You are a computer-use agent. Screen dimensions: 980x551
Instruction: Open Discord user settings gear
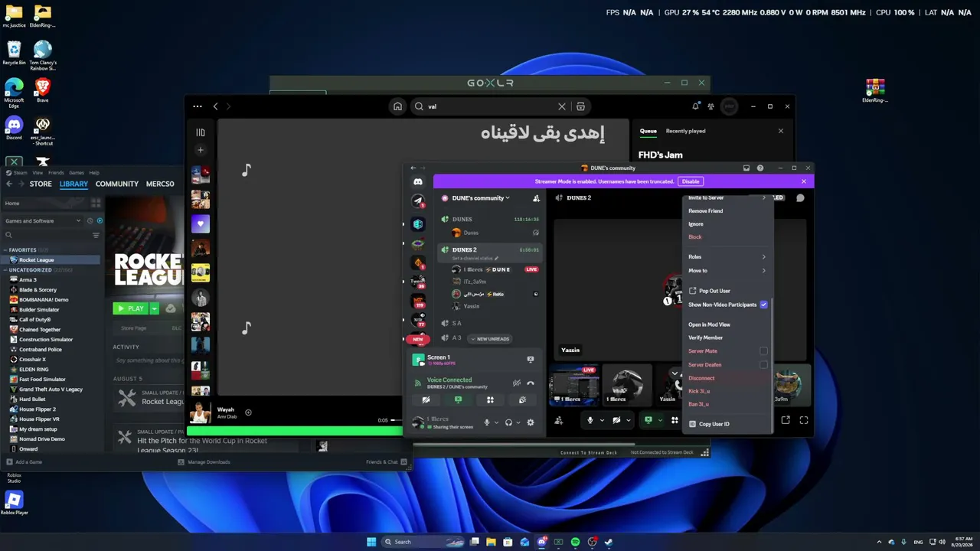530,422
